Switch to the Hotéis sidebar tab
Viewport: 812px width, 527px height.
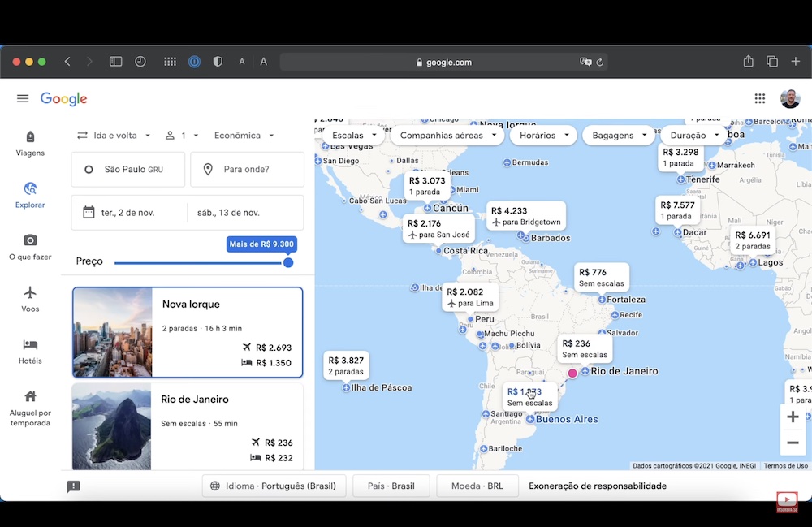pyautogui.click(x=30, y=352)
